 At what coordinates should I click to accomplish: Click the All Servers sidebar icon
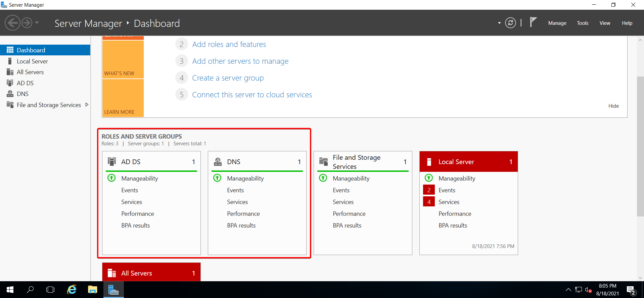tap(10, 72)
